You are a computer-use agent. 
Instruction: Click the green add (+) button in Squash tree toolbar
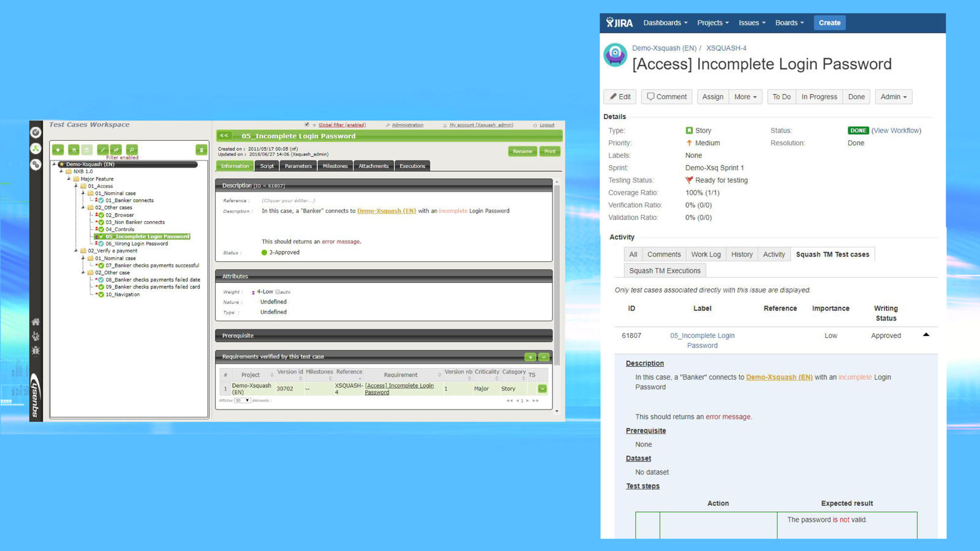[58, 149]
